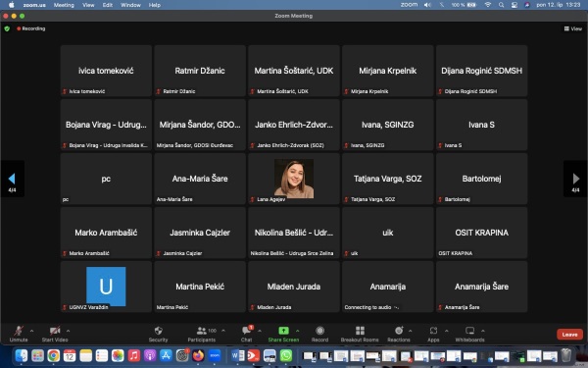
Task: Expand arrow next to Whiteboards
Action: [482, 331]
